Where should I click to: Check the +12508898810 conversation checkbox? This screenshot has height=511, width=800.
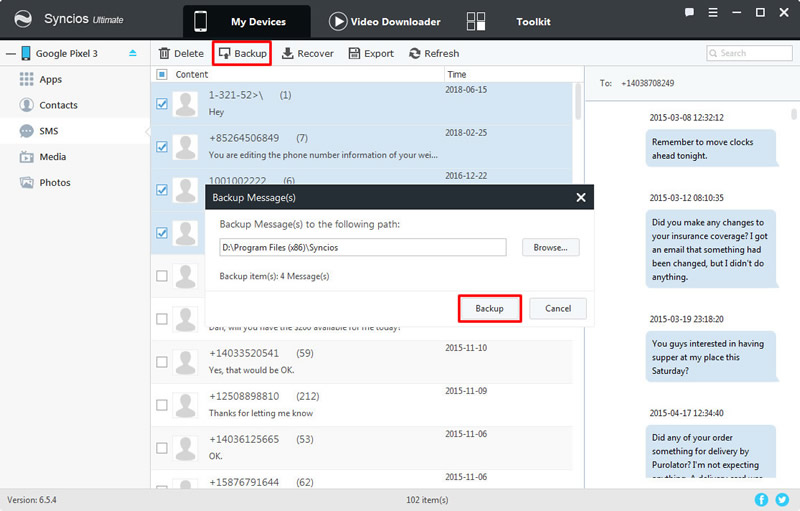coord(162,405)
